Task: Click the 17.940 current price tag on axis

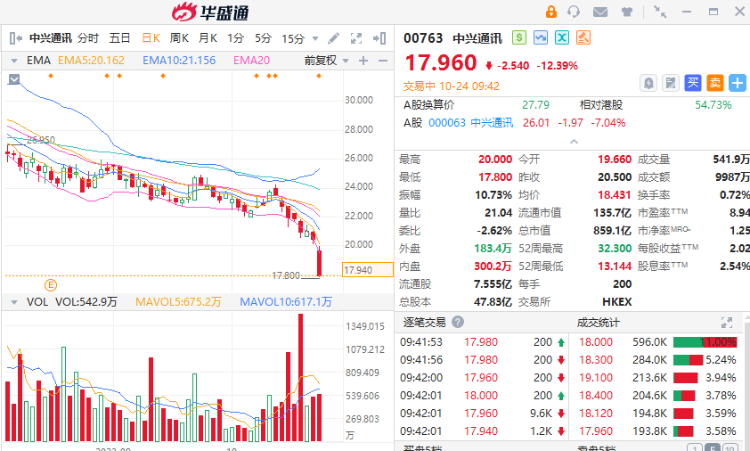Action: click(367, 270)
